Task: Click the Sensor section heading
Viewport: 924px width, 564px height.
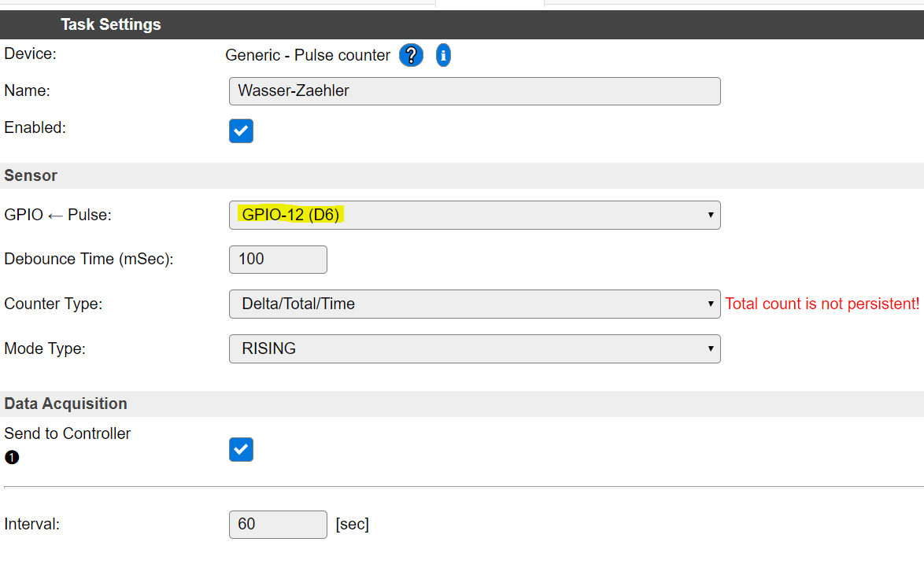Action: tap(31, 175)
